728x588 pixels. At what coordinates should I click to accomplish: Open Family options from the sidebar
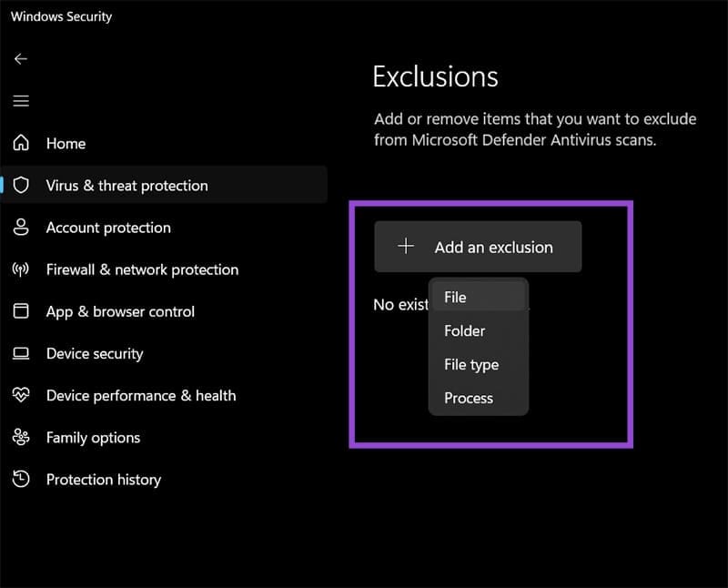(x=93, y=437)
